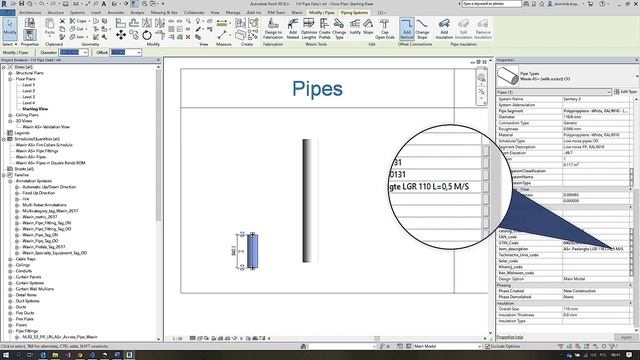Click the view horizontal scrollbar thumb

tap(377, 338)
